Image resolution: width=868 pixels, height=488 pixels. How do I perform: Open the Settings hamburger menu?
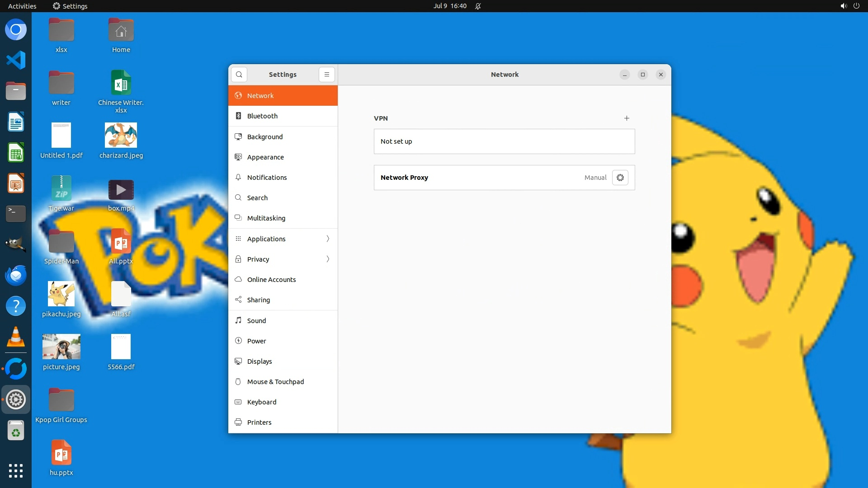click(327, 75)
